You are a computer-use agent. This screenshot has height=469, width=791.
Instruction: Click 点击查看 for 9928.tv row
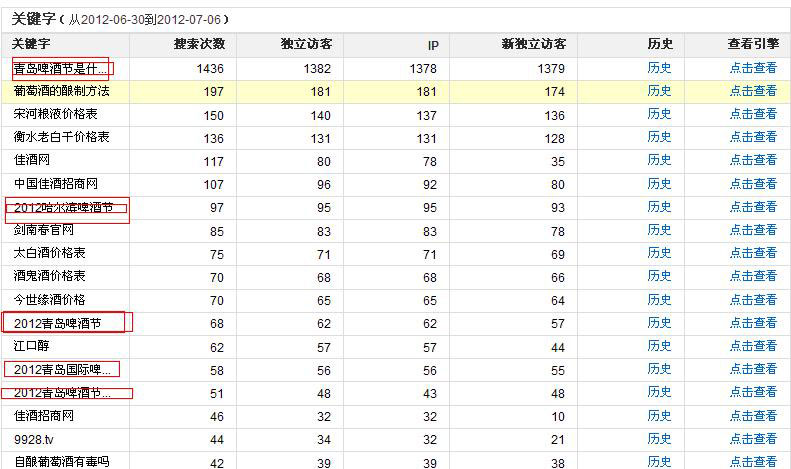(x=752, y=438)
